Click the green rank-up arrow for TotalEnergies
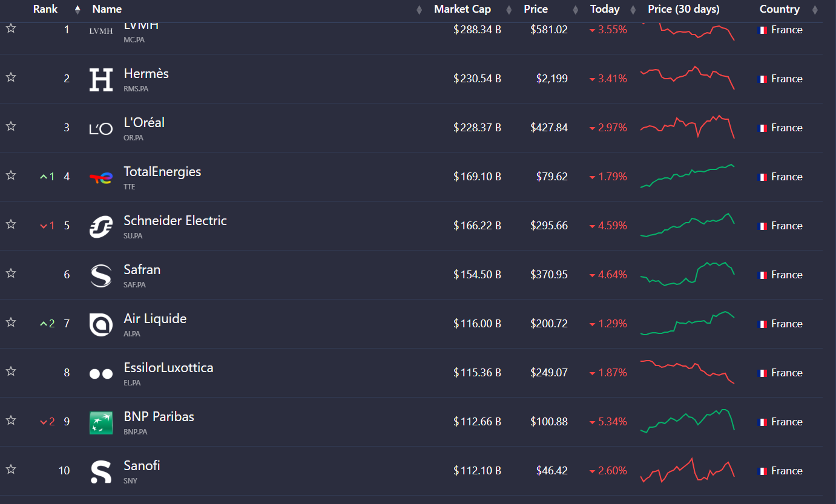The image size is (836, 504). (43, 177)
